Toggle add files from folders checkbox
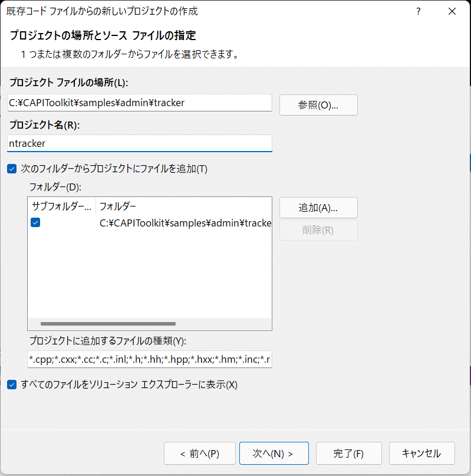The width and height of the screenshot is (471, 476). click(12, 169)
